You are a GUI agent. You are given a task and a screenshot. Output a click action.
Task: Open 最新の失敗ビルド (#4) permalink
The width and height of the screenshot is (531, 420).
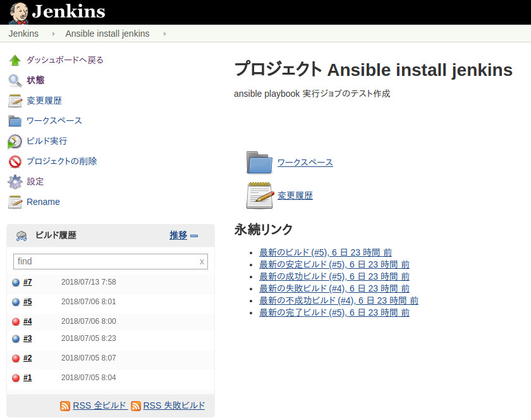coord(334,288)
